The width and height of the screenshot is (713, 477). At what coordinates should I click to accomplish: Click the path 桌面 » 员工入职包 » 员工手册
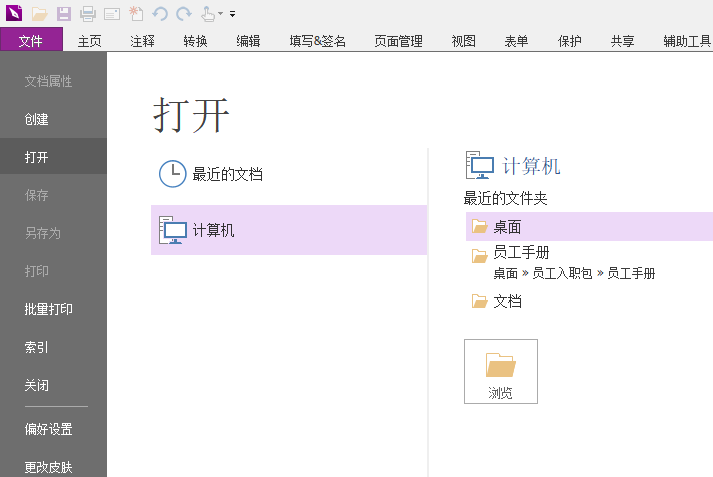(x=574, y=273)
